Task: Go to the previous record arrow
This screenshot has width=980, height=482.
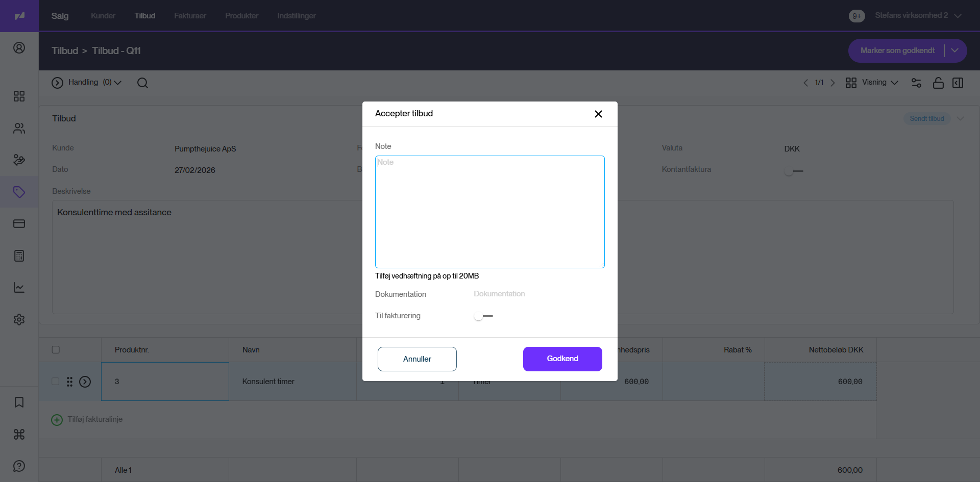Action: pos(805,83)
